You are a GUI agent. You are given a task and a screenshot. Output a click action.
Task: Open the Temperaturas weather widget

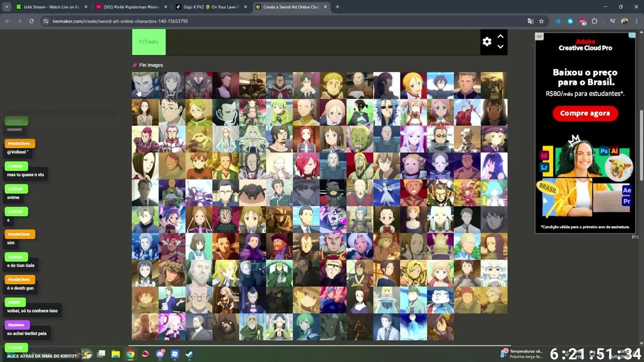(522, 354)
